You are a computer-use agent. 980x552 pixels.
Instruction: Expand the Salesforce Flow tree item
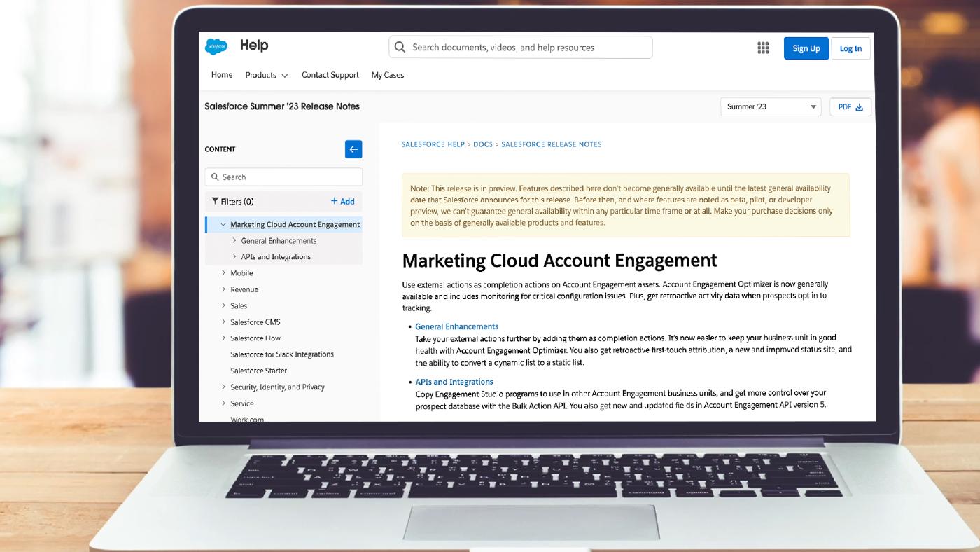223,338
